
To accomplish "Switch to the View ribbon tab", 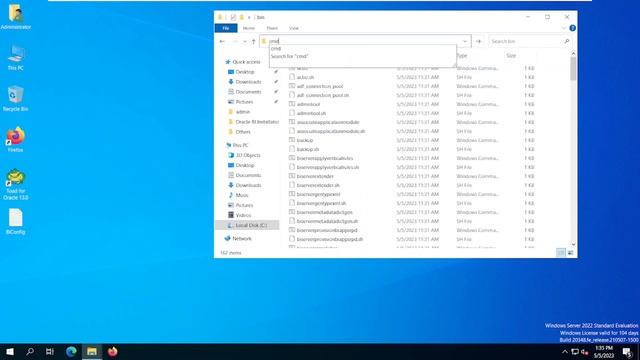I will coord(294,28).
